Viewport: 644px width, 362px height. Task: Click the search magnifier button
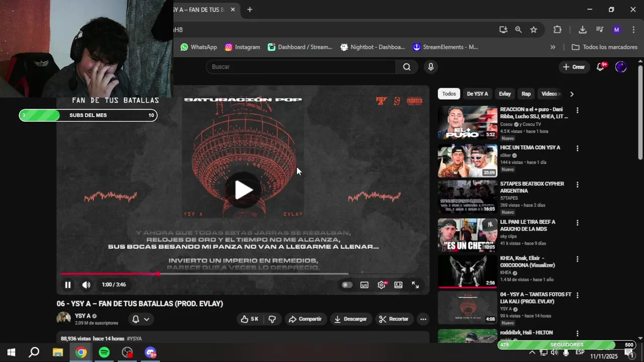[407, 67]
